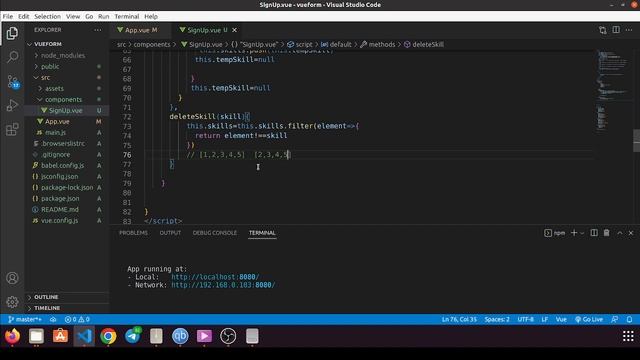Split the editor right
The image size is (640, 360).
pos(616,30)
